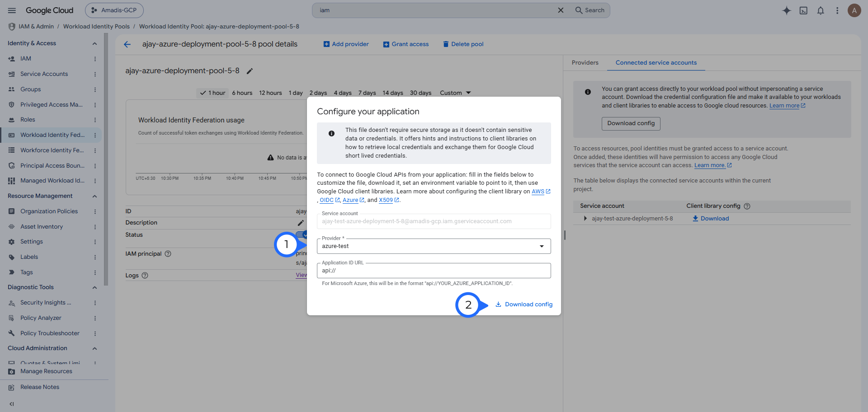Open the top bar three-dot settings menu
The width and height of the screenshot is (868, 412).
[x=837, y=10]
